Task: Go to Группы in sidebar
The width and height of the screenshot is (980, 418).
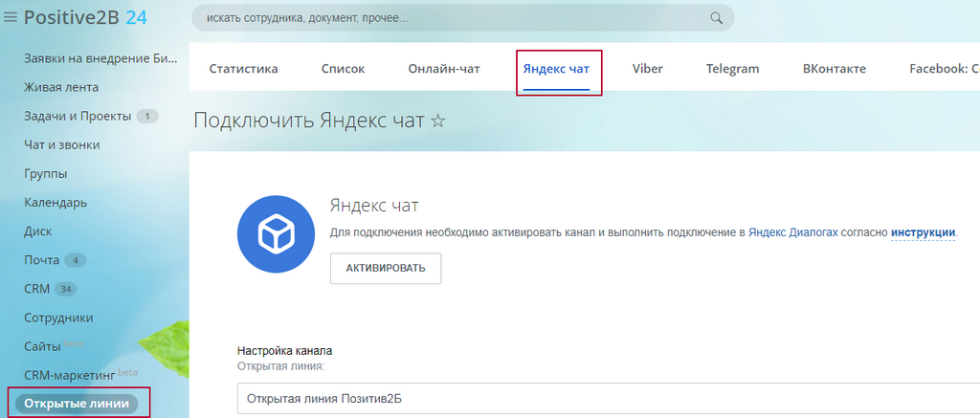Action: [46, 174]
